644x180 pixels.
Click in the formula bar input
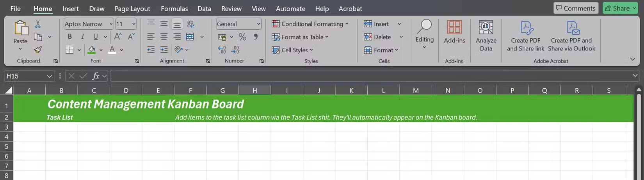tap(371, 76)
